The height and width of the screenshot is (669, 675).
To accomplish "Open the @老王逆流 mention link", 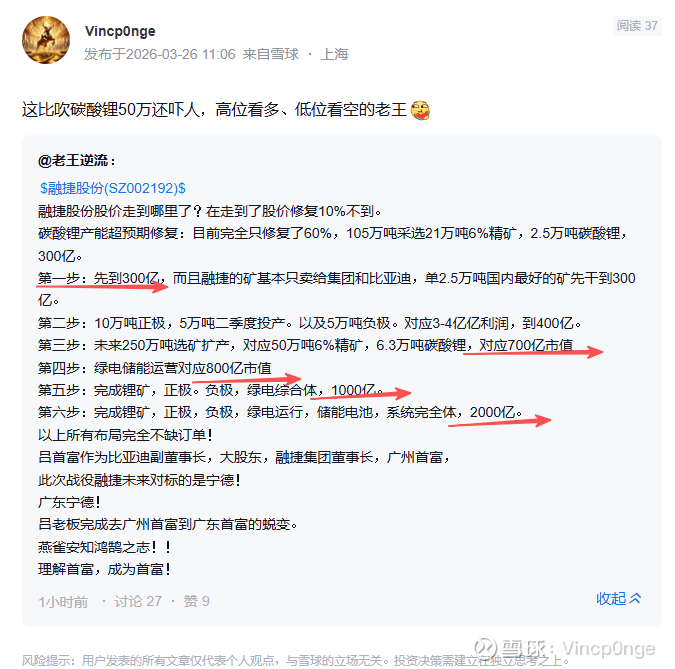I will point(77,161).
